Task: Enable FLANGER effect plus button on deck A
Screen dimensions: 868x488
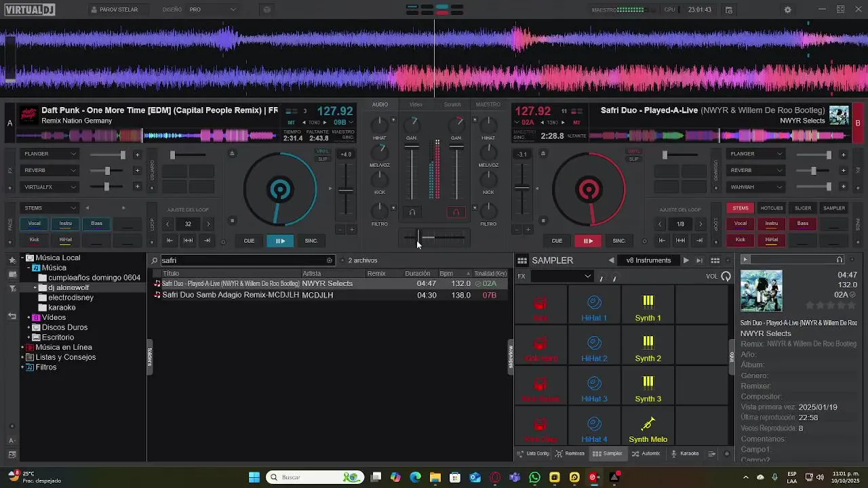Action: 137,155
